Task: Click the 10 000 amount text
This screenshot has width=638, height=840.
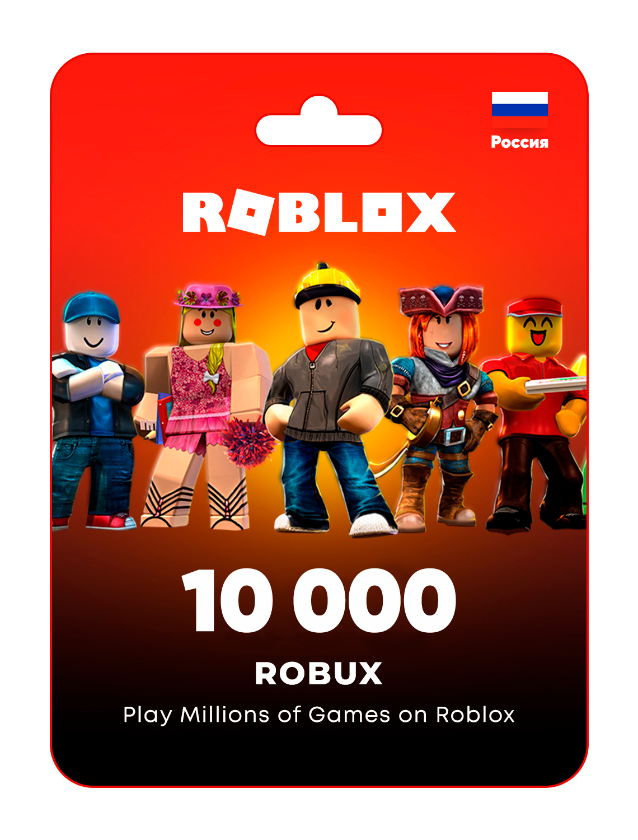Action: [319, 601]
